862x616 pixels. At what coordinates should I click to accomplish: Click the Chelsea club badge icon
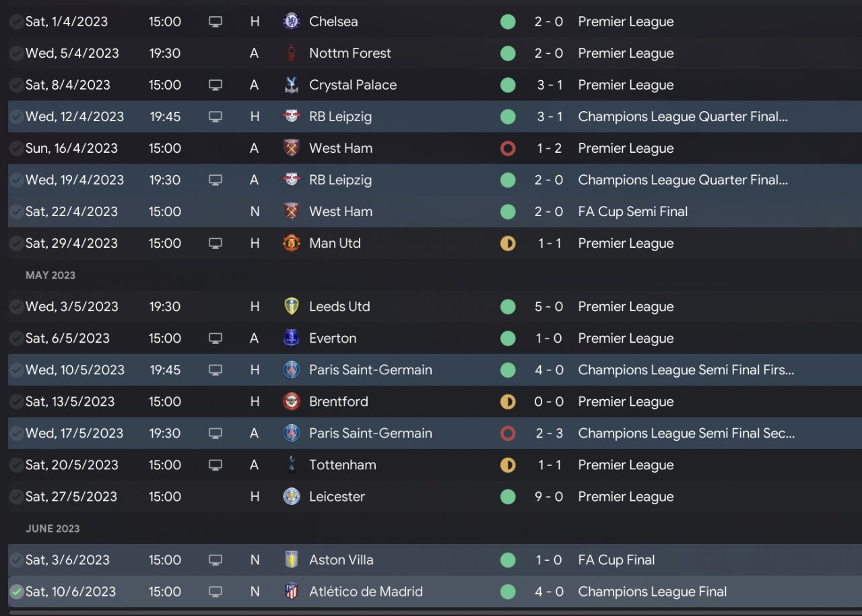(292, 22)
